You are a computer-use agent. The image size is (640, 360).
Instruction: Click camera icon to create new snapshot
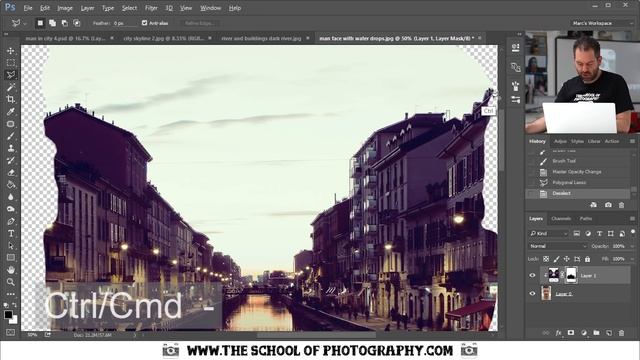tap(608, 205)
